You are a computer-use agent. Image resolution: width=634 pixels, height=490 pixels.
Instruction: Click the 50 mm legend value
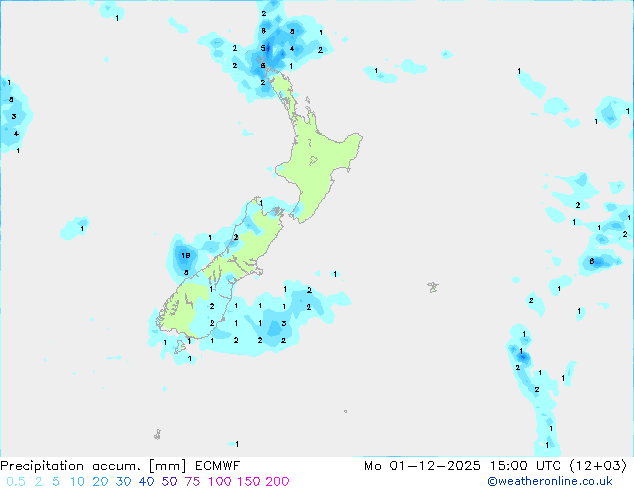tap(169, 482)
